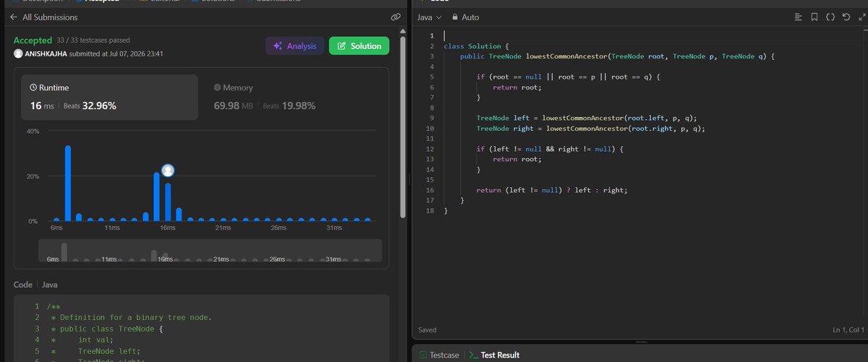Click the 'Code | Java' heading in the left panel
The height and width of the screenshot is (362, 868).
tap(36, 285)
